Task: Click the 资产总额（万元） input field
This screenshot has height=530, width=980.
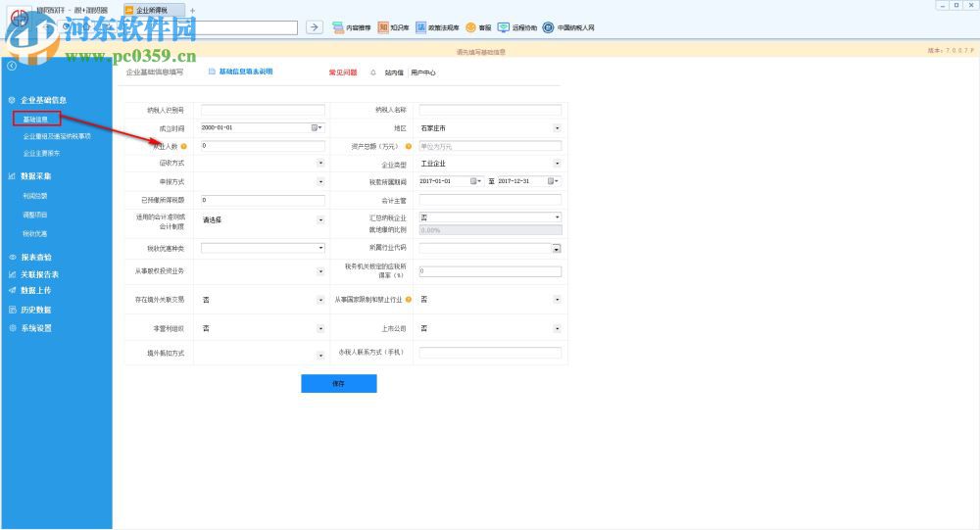Action: point(490,146)
